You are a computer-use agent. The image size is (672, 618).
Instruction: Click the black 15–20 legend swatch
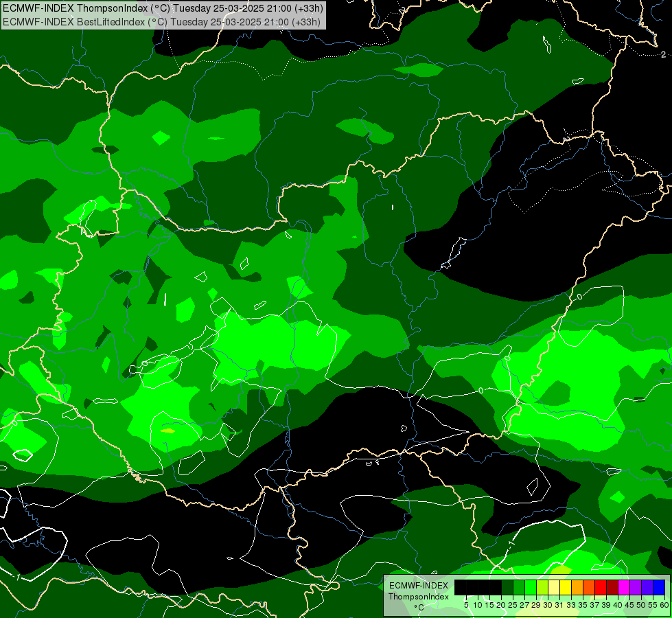(x=496, y=587)
